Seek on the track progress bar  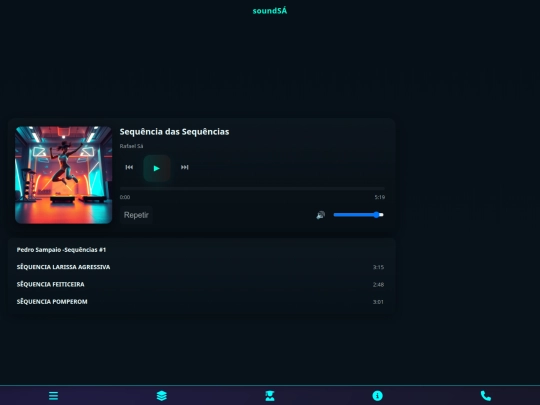coord(252,189)
